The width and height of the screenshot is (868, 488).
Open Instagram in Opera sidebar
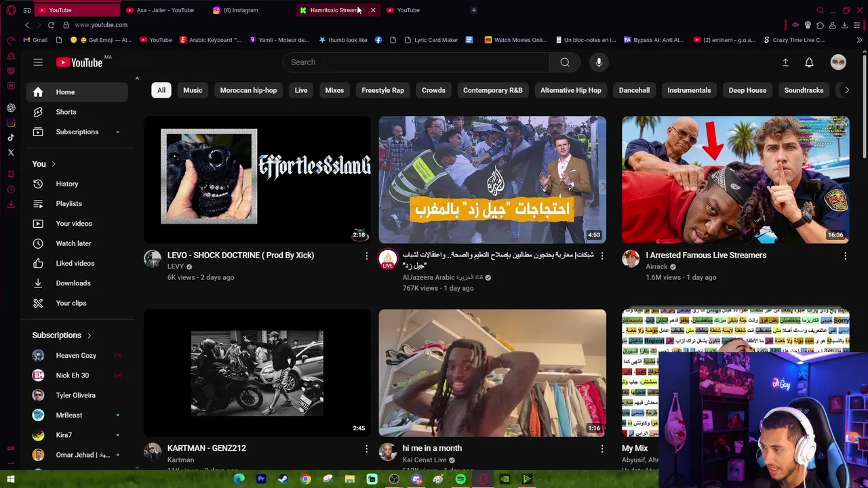[11, 123]
